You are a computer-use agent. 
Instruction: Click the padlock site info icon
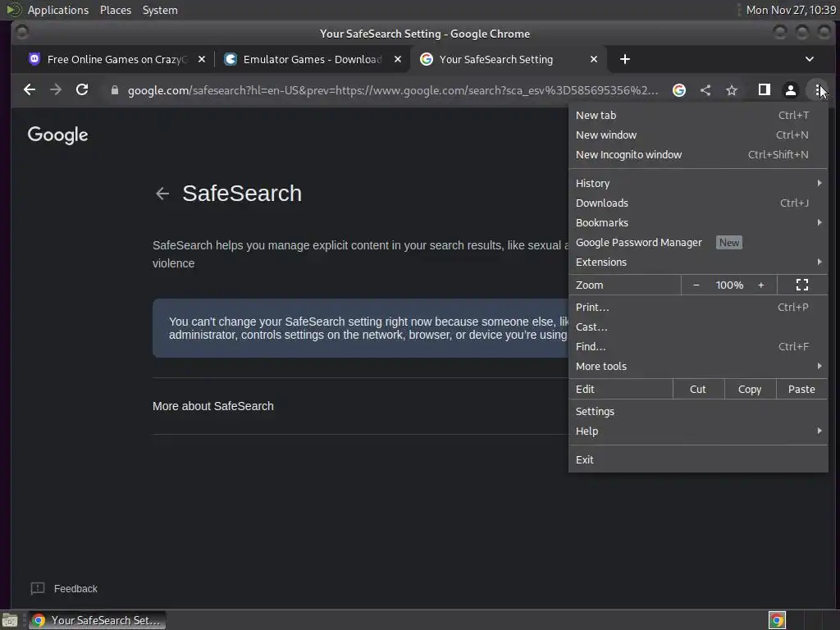pyautogui.click(x=114, y=90)
